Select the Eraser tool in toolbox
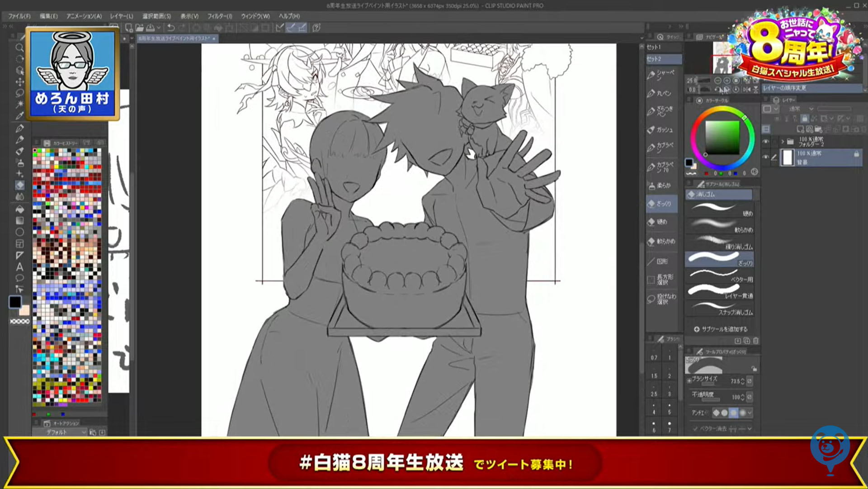The width and height of the screenshot is (868, 489). [x=20, y=185]
